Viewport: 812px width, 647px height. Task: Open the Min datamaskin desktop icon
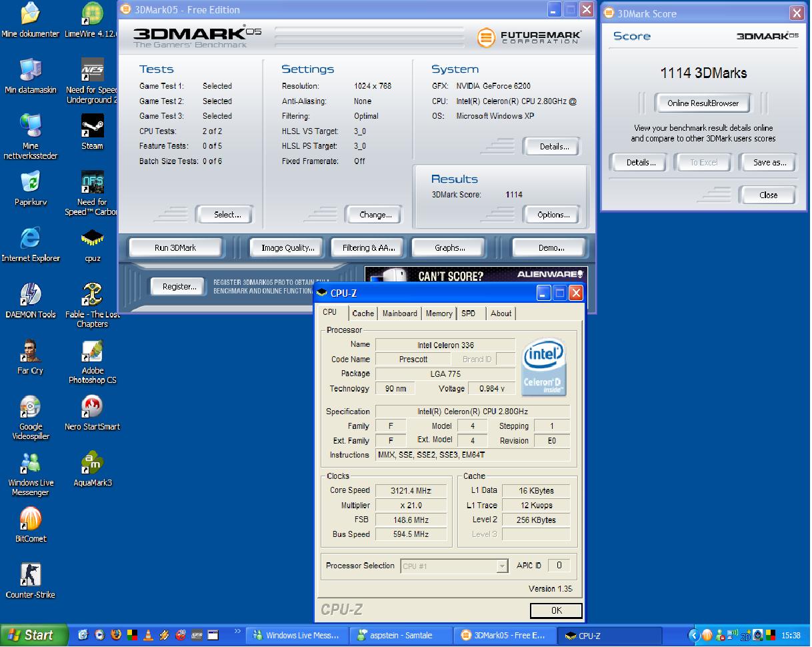coord(31,76)
